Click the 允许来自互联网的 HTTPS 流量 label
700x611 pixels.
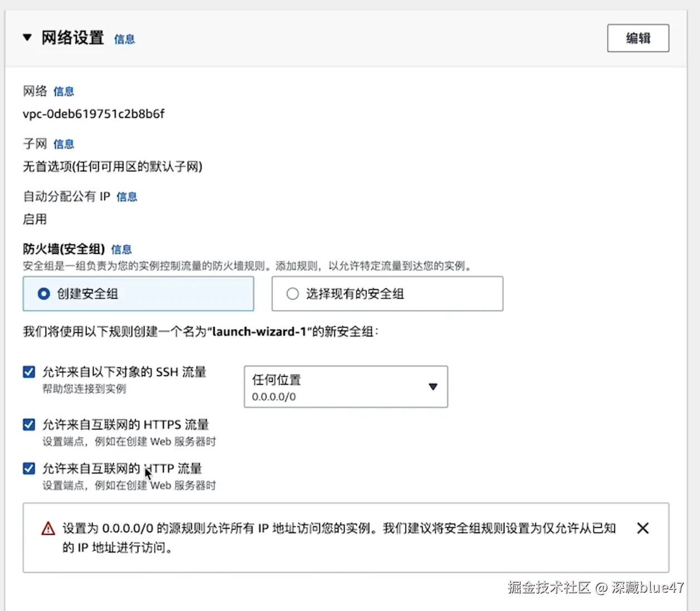click(125, 425)
